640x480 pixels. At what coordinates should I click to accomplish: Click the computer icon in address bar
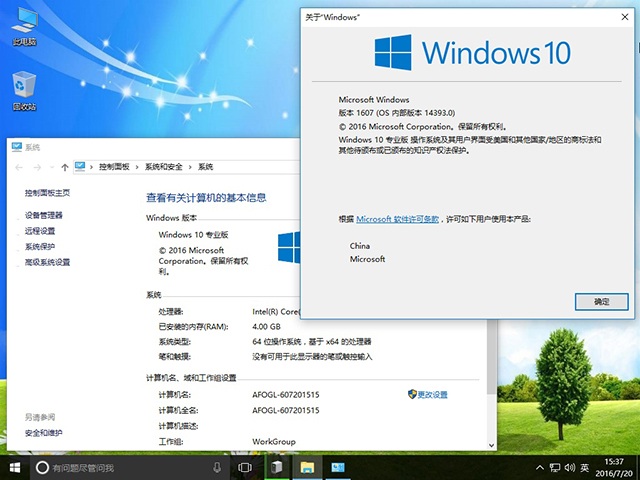tap(80, 167)
